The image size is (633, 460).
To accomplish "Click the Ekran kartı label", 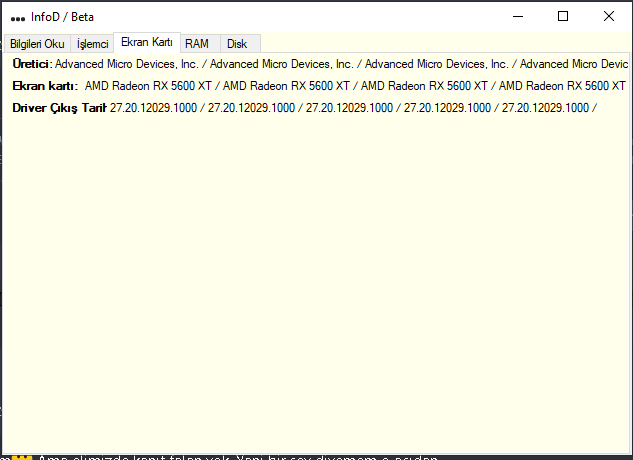I will 45,86.
